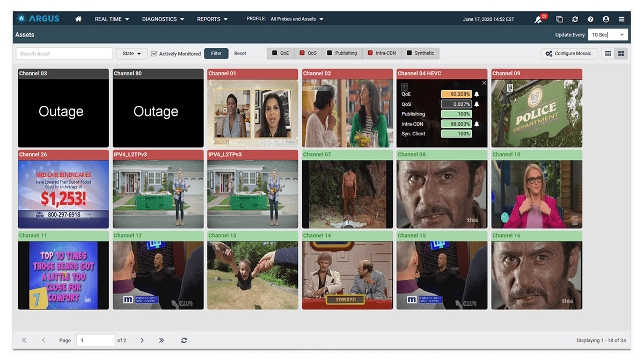Open the hamburger menu icon
The width and height of the screenshot is (644, 362).
click(621, 19)
